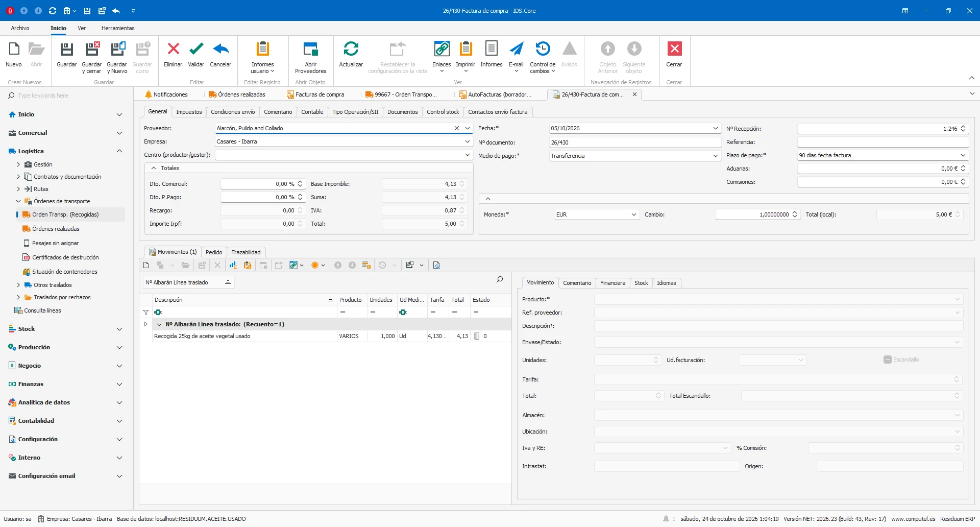The height and width of the screenshot is (527, 980).
Task: Click the Eliminar red X icon
Action: click(173, 49)
